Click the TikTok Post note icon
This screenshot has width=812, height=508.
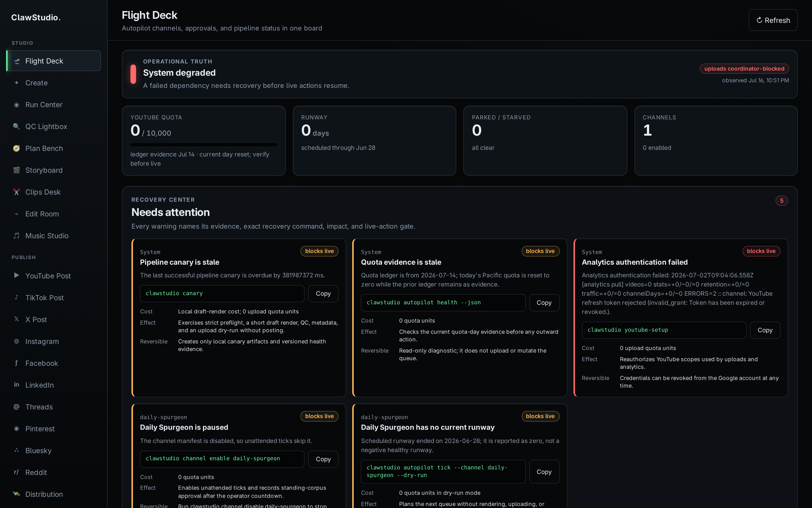tap(16, 298)
